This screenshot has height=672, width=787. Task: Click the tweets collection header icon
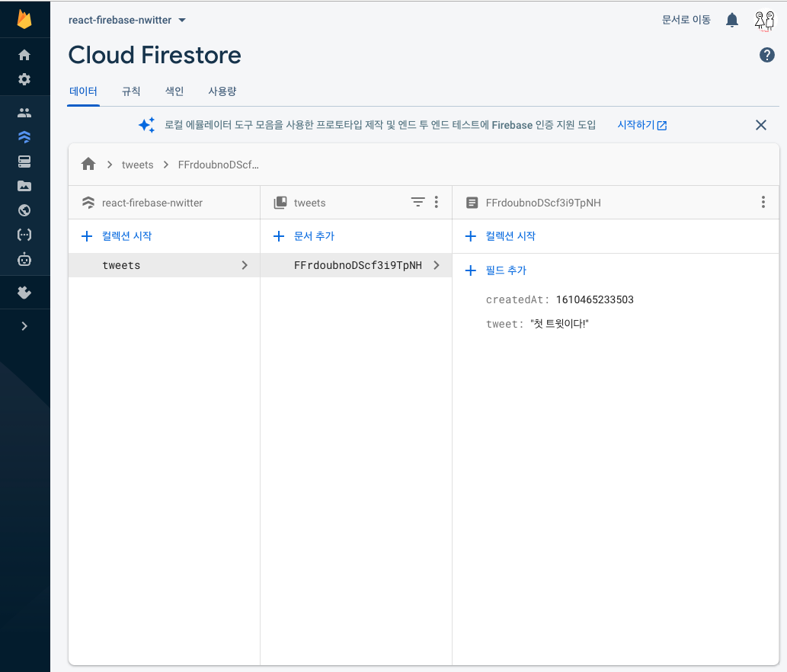click(280, 202)
